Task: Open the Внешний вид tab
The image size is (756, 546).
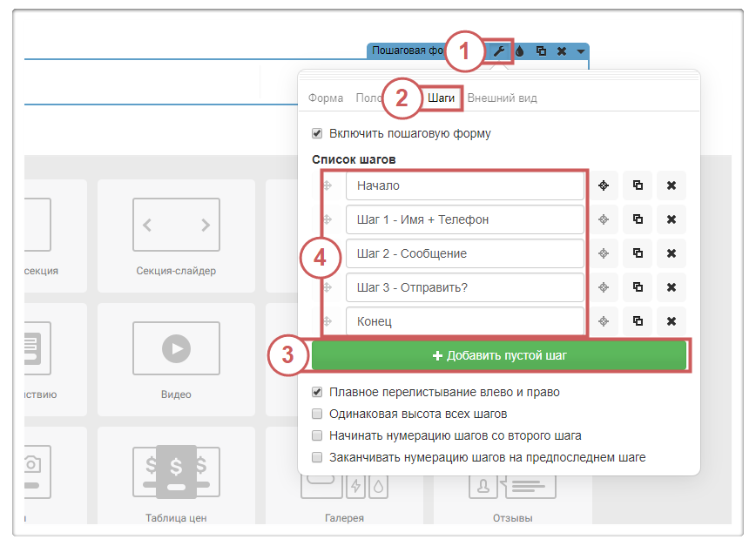Action: pyautogui.click(x=502, y=98)
